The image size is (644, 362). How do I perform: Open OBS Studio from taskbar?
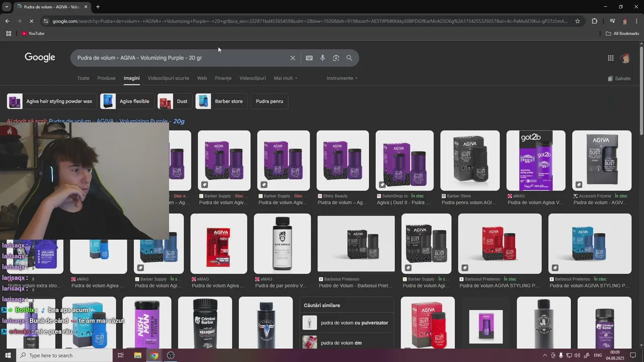tap(171, 355)
